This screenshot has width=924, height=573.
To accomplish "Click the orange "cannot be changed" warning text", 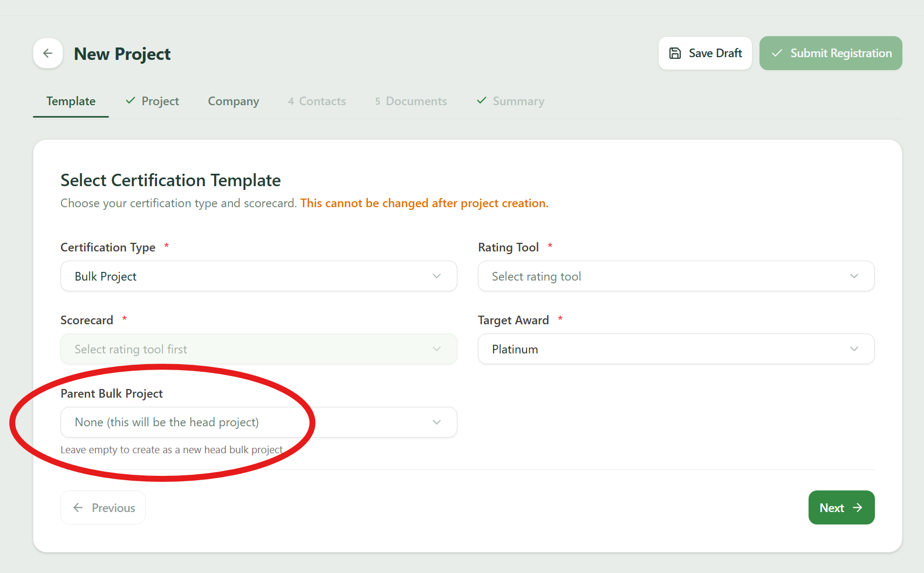I will pos(425,203).
